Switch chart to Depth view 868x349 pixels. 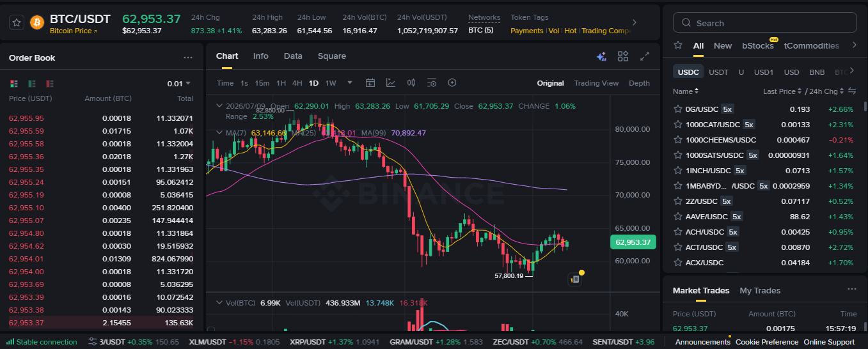639,83
